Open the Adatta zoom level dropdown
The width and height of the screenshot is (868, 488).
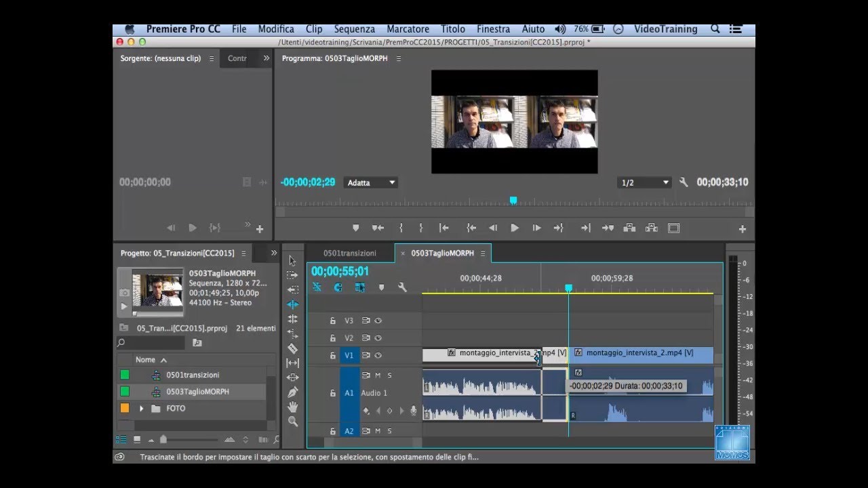tap(371, 183)
